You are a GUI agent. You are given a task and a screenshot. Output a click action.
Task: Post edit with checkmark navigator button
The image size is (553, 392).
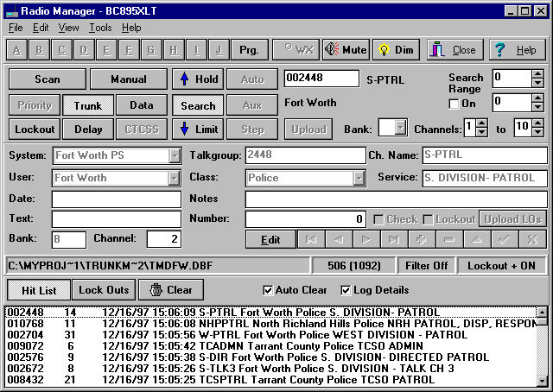click(x=505, y=240)
